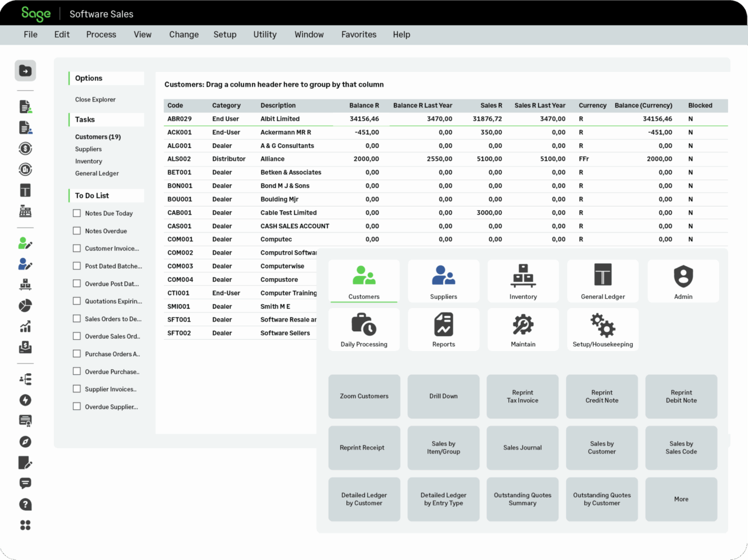Open the Utility menu
748x560 pixels.
pyautogui.click(x=265, y=35)
